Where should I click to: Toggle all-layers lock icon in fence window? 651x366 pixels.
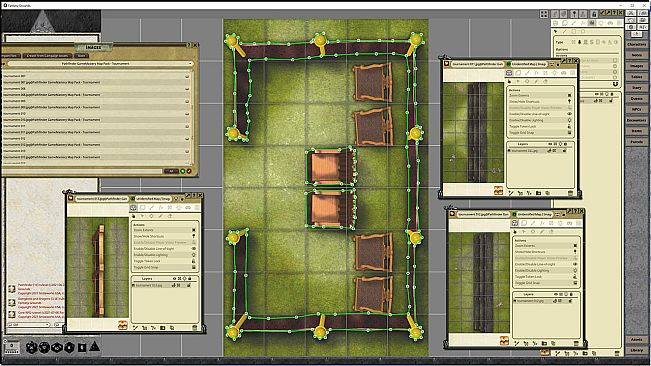pyautogui.click(x=190, y=278)
